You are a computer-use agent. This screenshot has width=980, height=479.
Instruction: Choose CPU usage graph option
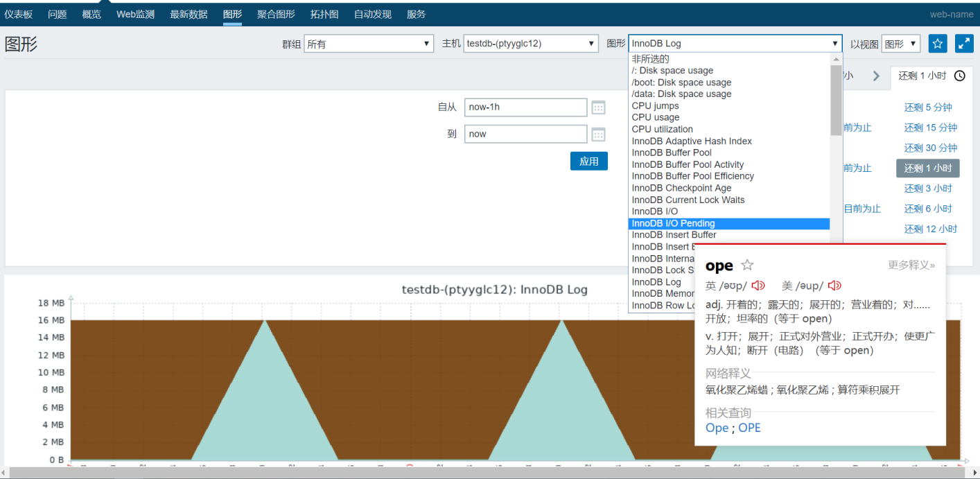pyautogui.click(x=729, y=117)
